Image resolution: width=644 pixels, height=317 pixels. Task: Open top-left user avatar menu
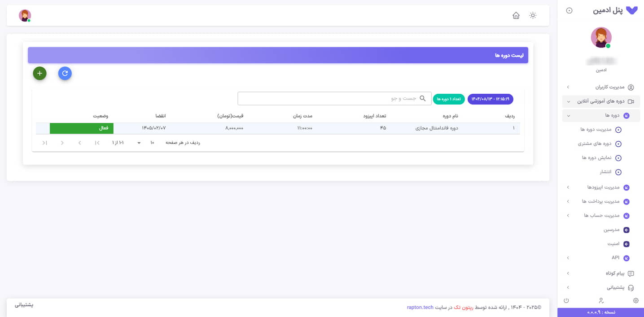(25, 16)
